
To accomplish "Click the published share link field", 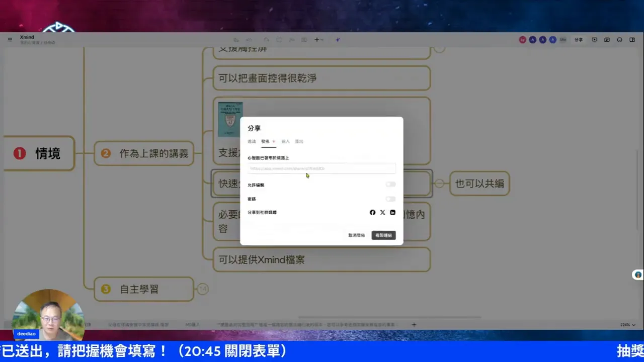I will (x=321, y=168).
